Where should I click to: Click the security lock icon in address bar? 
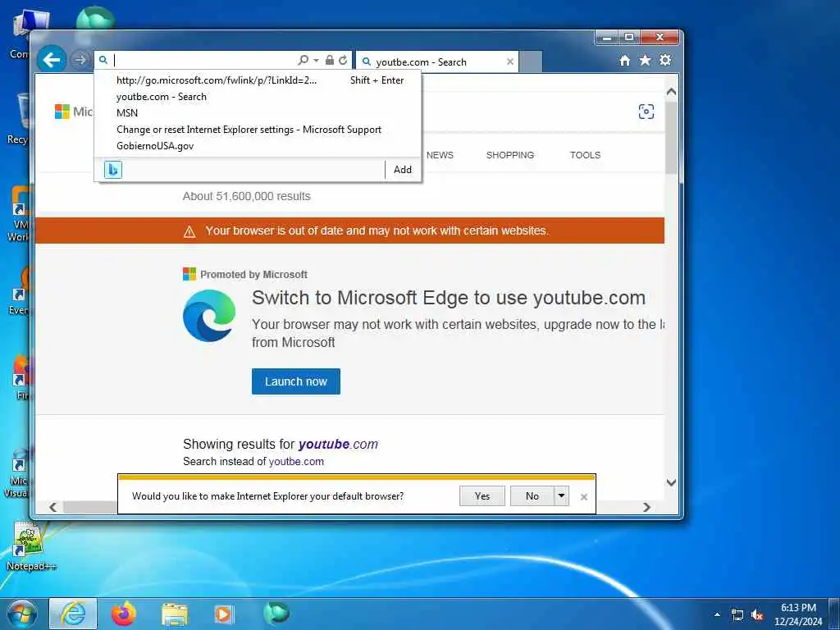[x=330, y=60]
